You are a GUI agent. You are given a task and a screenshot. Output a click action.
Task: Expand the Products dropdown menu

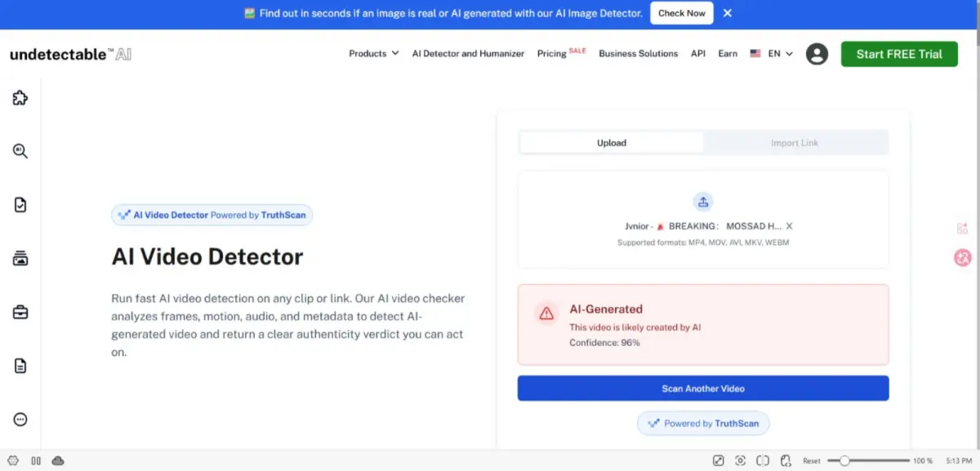pyautogui.click(x=374, y=54)
